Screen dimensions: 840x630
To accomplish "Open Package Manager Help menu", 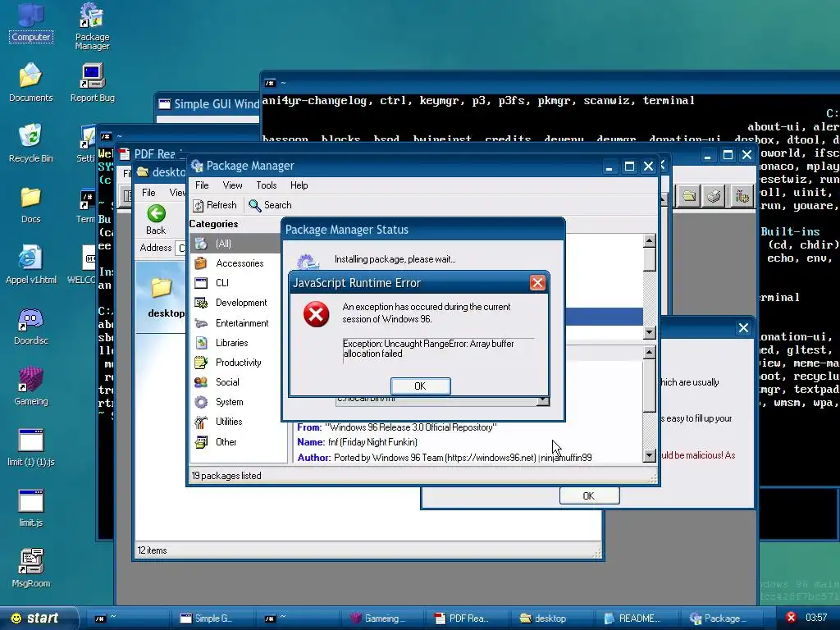I will tap(299, 185).
